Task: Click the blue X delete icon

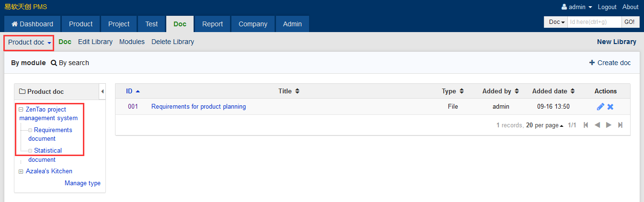Action: click(x=610, y=107)
